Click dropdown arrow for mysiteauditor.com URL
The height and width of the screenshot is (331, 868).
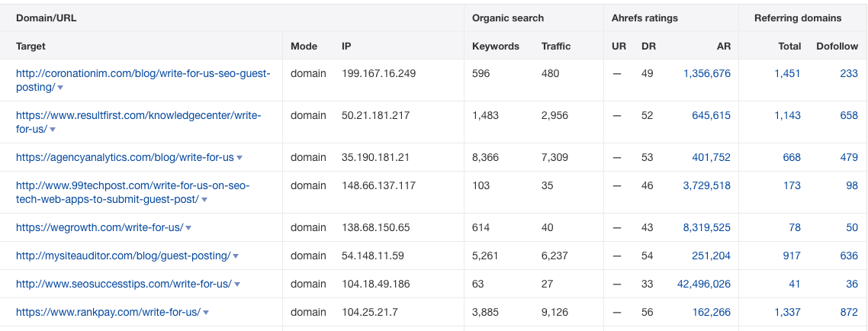click(236, 256)
